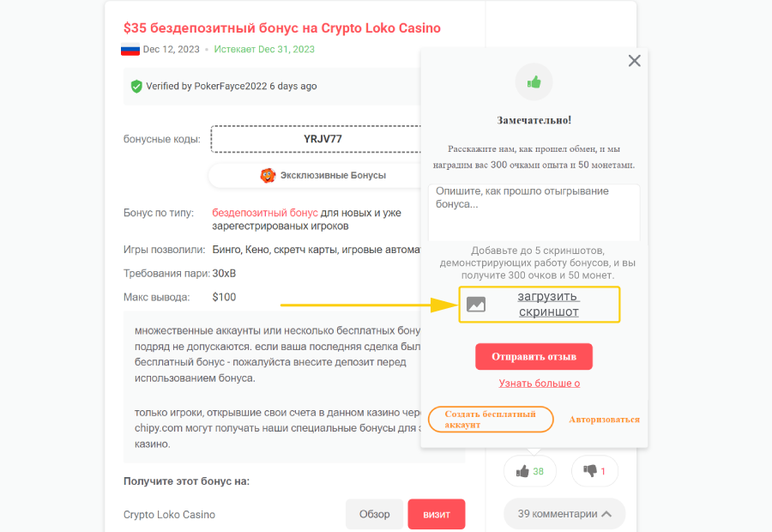Click Создать бесплатный аккаунт button
The image size is (772, 532).
click(x=490, y=419)
